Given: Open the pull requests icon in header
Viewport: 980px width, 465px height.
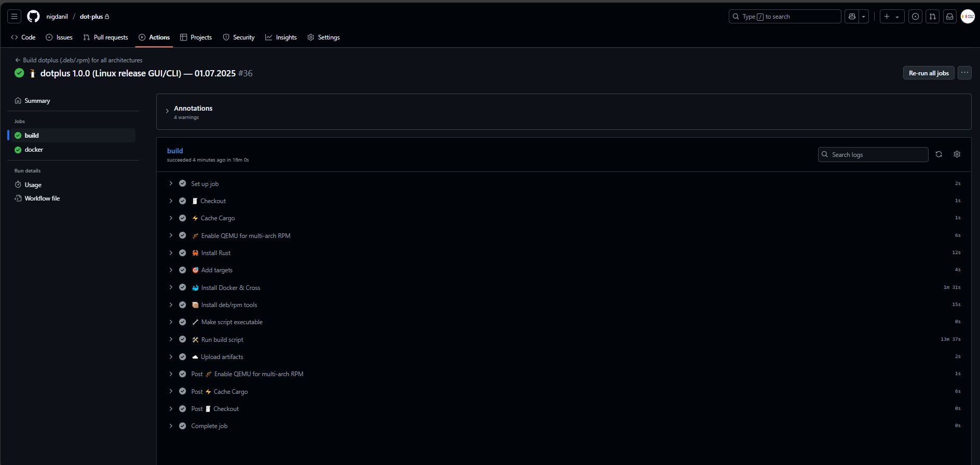Looking at the screenshot, I should coord(933,17).
